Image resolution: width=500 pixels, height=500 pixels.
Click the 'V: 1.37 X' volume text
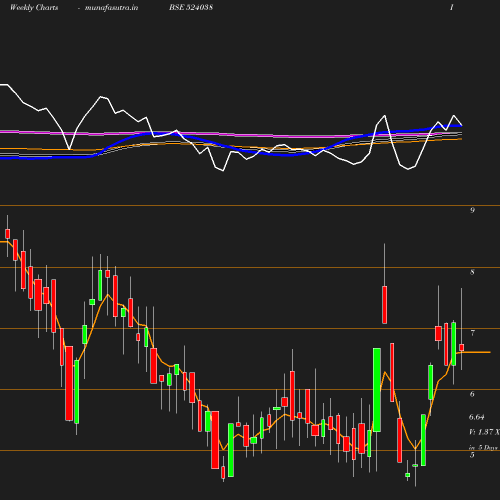[x=484, y=432]
